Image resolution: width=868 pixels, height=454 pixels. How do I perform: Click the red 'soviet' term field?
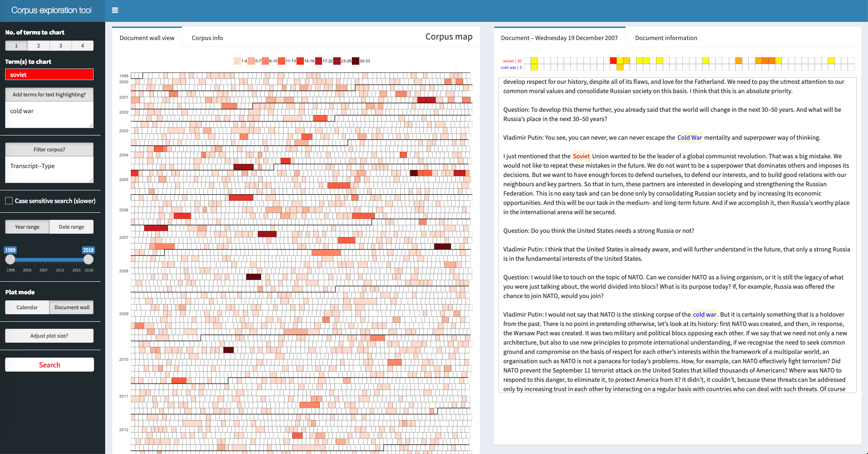coord(49,75)
